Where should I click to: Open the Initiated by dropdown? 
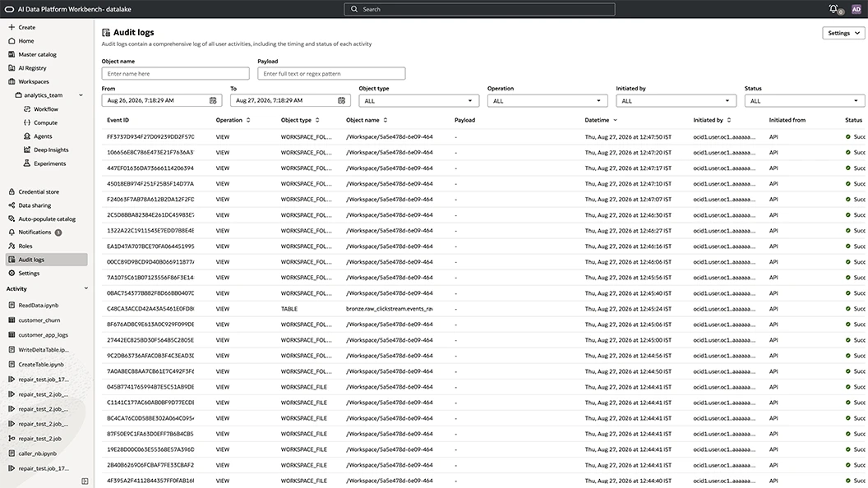(x=676, y=101)
